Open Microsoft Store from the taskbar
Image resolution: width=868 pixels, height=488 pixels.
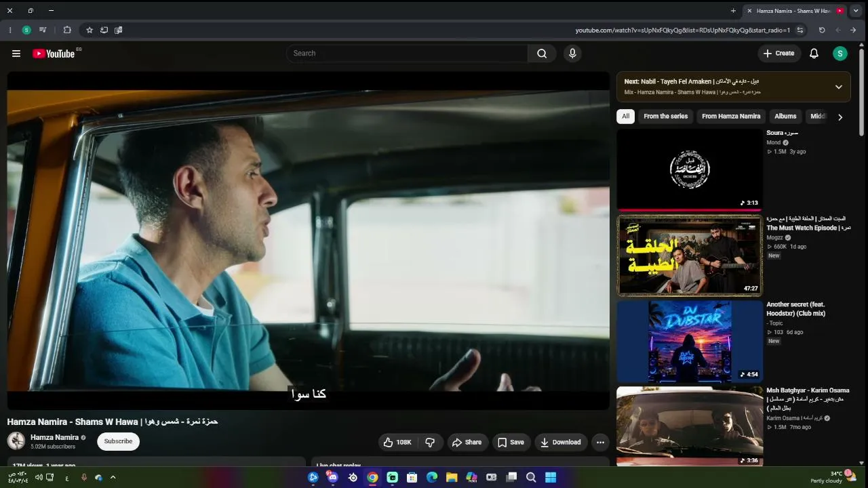(x=412, y=478)
